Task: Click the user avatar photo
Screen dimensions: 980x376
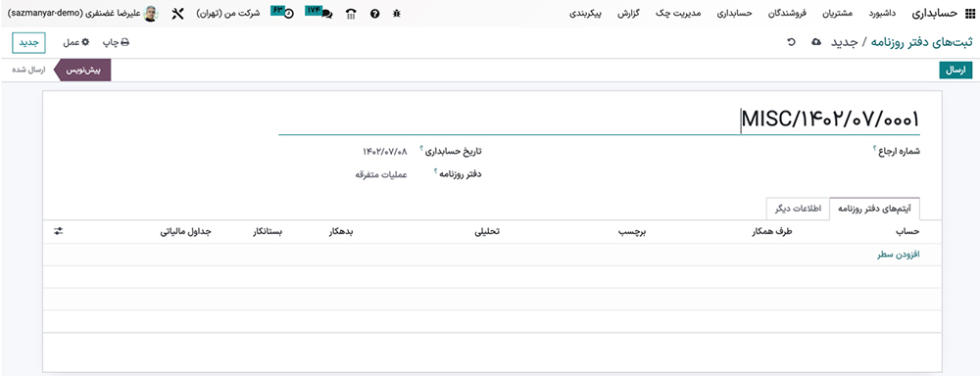Action: click(x=151, y=13)
